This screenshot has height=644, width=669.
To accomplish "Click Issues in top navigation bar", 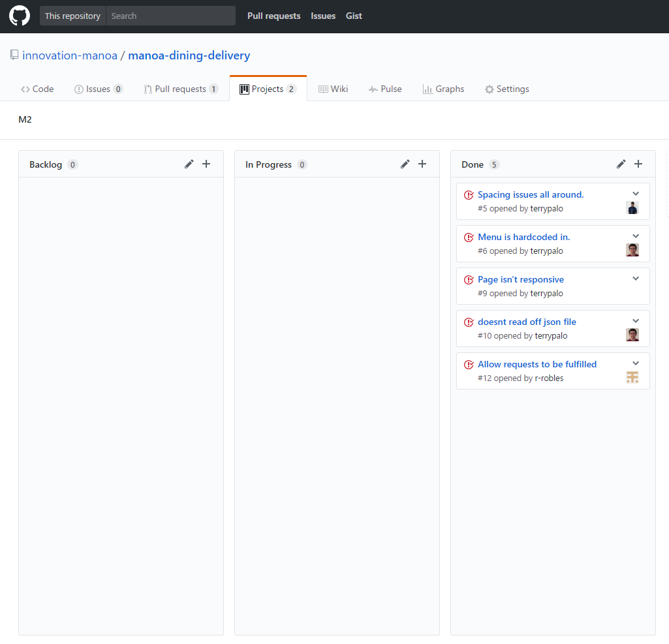I will coord(323,16).
